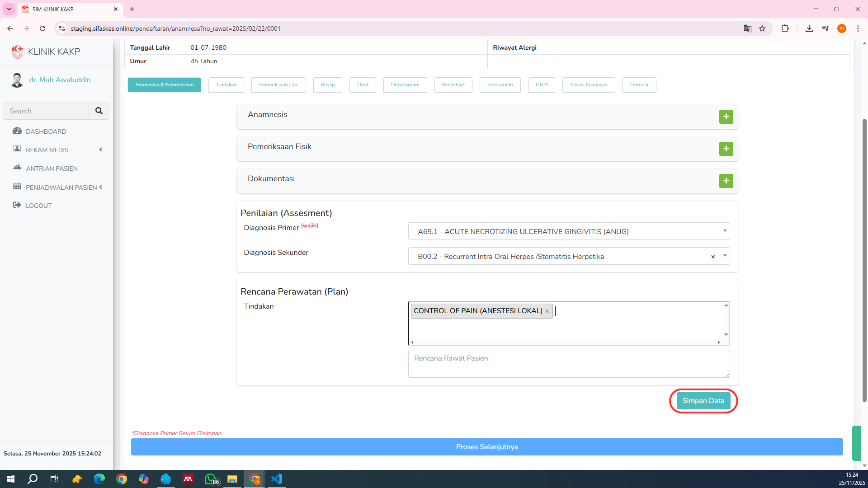Clear Diagnosis Sekunder selection
The height and width of the screenshot is (488, 868).
click(713, 257)
